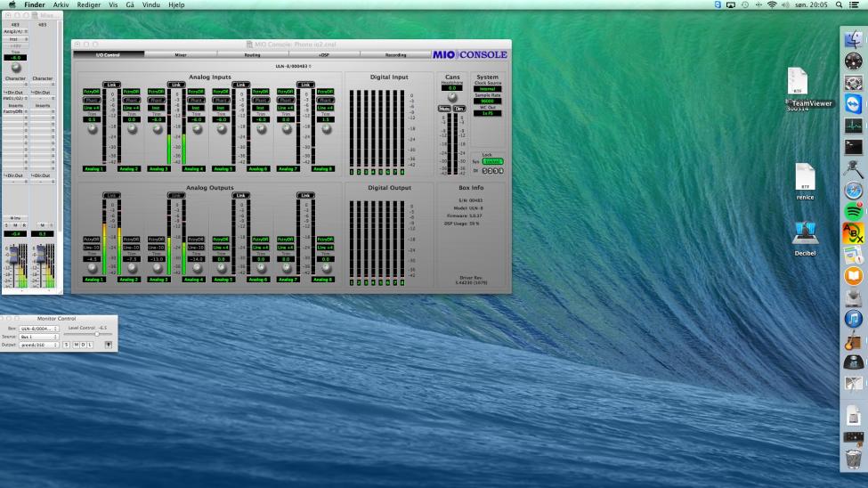The width and height of the screenshot is (868, 488).
Task: Open Analog Input 3 FctryDflt preset menu
Action: (x=156, y=92)
